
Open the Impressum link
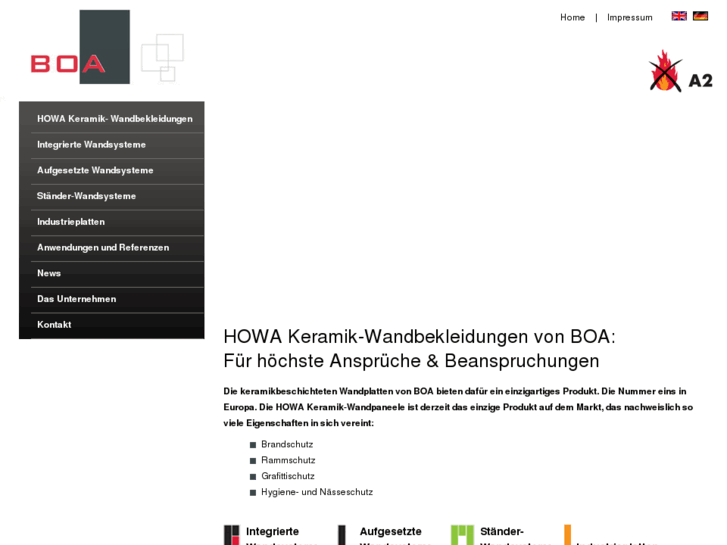[x=630, y=18]
